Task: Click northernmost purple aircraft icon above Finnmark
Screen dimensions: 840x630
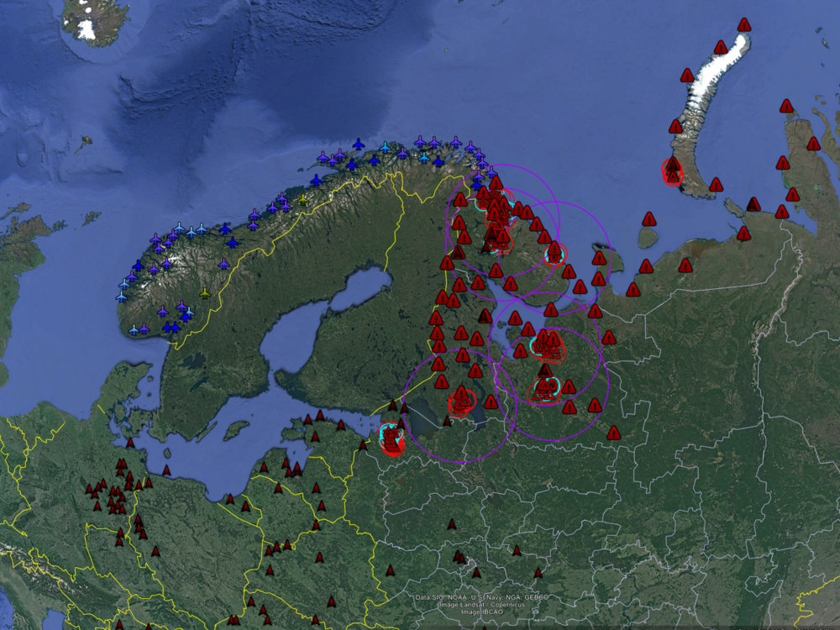Action: click(421, 142)
